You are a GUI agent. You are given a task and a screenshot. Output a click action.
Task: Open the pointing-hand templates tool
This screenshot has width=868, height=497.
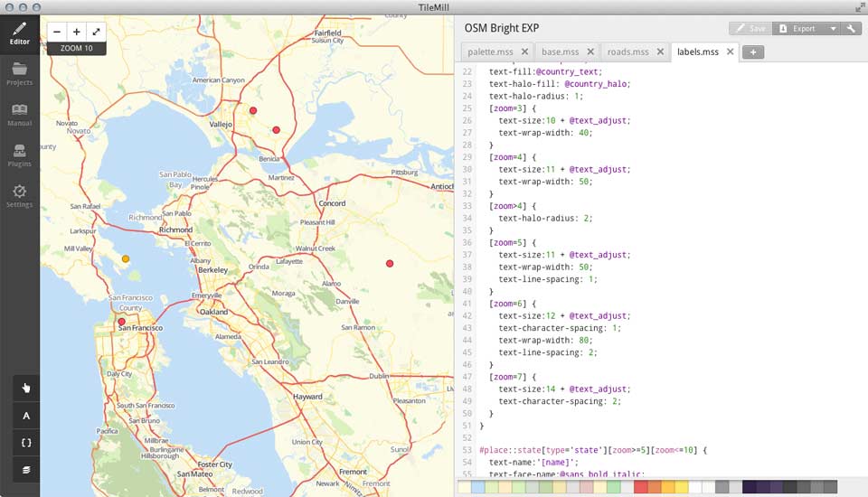tap(26, 388)
